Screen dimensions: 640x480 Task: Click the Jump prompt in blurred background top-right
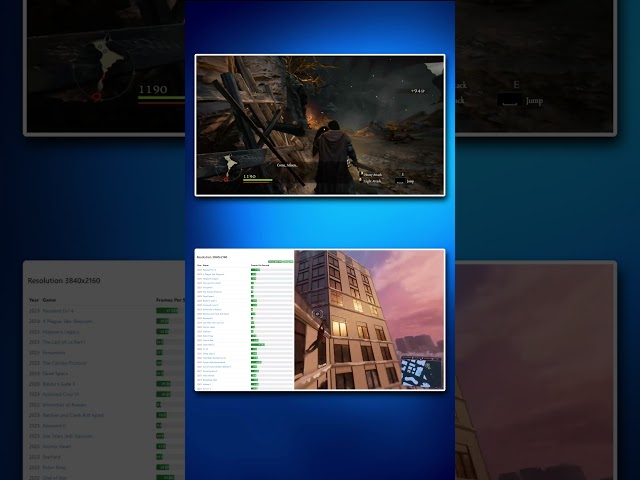click(534, 100)
